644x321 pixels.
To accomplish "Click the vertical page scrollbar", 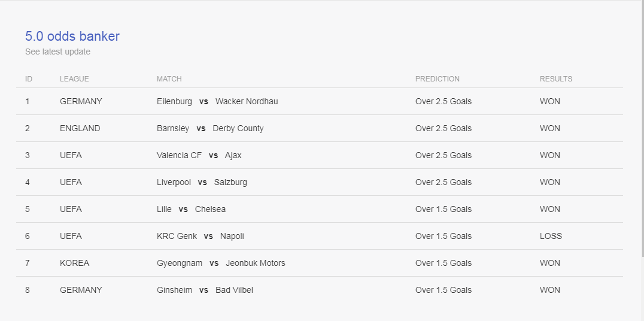I will 643,129.
